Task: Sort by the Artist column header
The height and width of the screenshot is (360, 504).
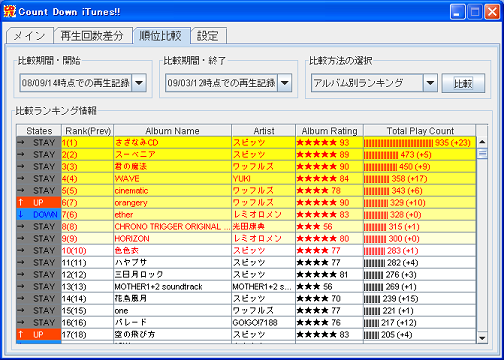Action: click(x=264, y=131)
